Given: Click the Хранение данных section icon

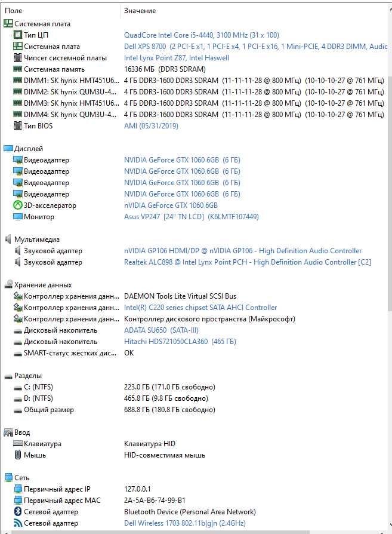Looking at the screenshot, I should click(x=8, y=285).
